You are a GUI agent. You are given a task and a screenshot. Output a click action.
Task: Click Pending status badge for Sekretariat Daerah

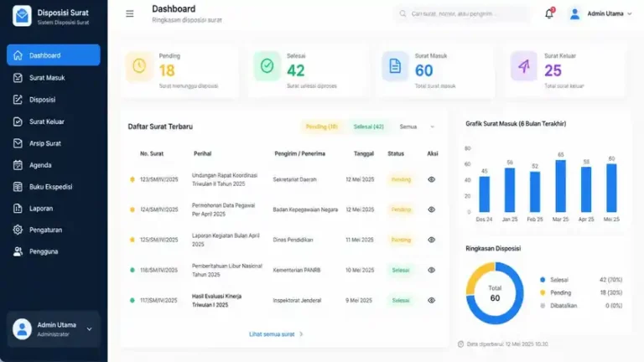(x=401, y=179)
